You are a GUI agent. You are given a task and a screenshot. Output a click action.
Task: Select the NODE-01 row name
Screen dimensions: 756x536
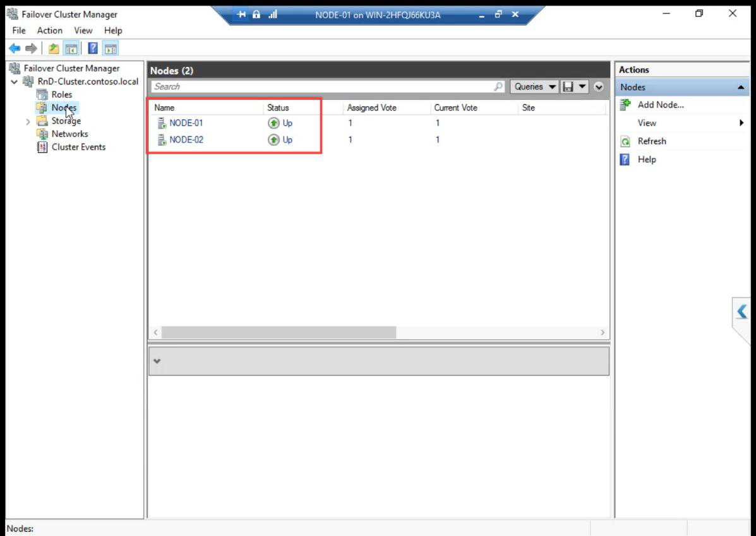point(186,123)
